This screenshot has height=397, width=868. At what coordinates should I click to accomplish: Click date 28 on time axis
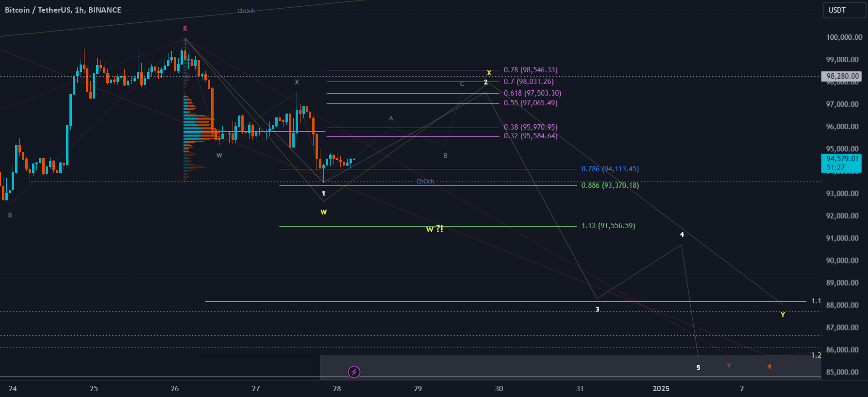point(337,388)
